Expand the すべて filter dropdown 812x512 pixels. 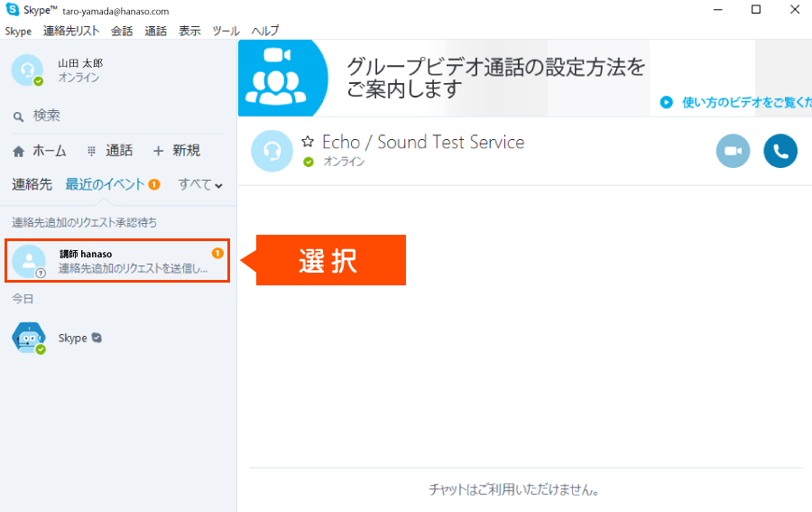pos(200,184)
